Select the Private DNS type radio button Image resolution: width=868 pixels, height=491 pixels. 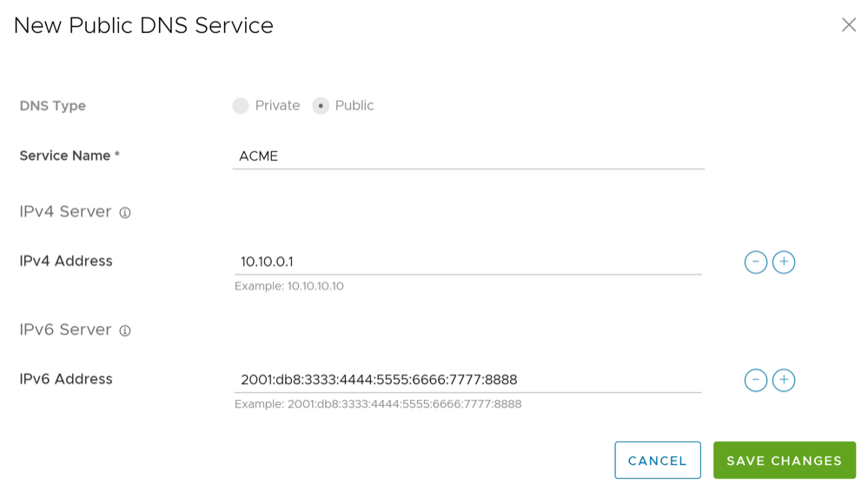coord(241,106)
